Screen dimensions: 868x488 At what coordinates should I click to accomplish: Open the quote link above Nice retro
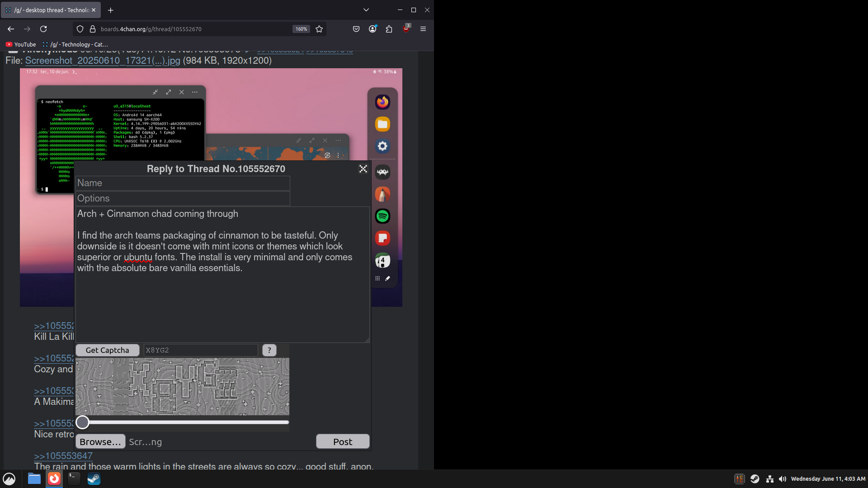pos(54,423)
